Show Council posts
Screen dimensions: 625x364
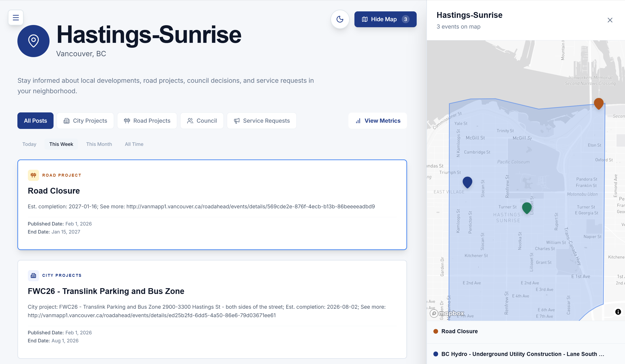coord(202,120)
